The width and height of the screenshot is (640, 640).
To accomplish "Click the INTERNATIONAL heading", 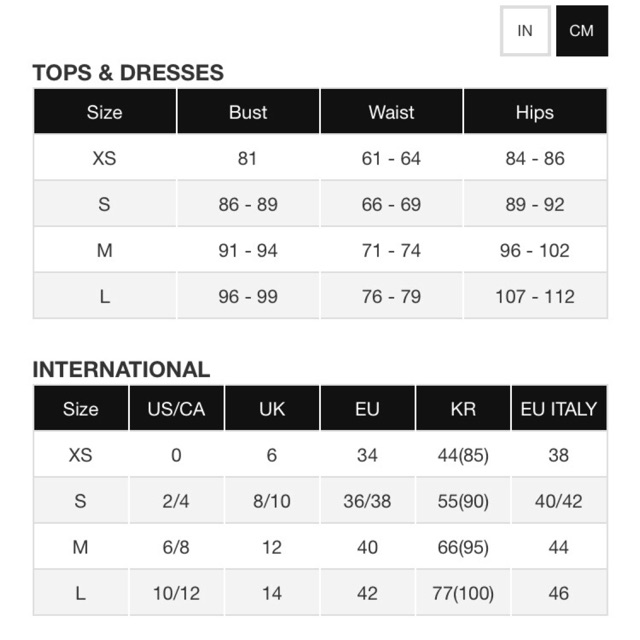I will 121,369.
